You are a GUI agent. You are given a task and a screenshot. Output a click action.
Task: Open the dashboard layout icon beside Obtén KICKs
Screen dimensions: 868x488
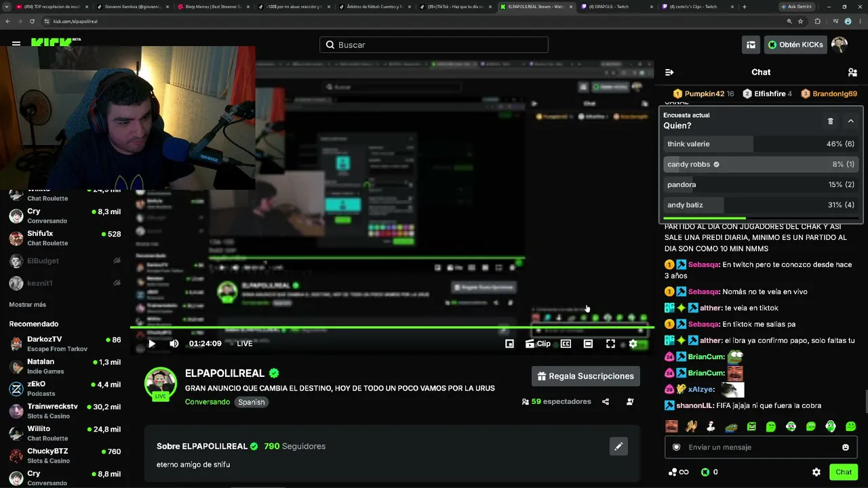751,45
